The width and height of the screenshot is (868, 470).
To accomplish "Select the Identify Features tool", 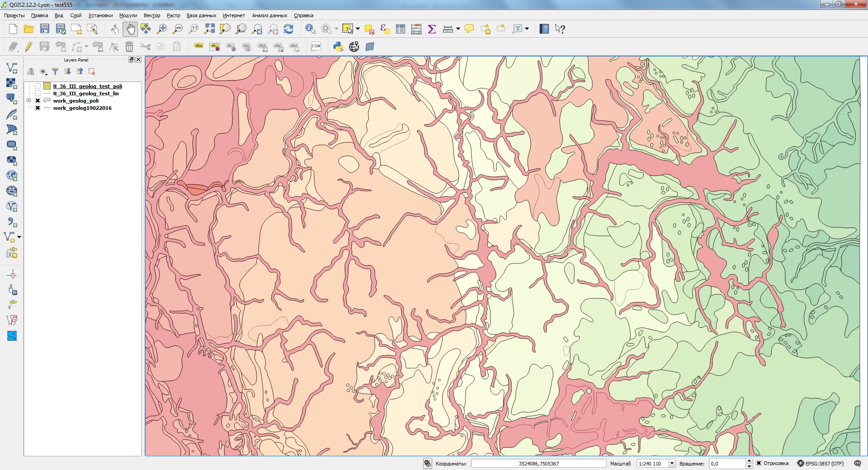I will (310, 28).
